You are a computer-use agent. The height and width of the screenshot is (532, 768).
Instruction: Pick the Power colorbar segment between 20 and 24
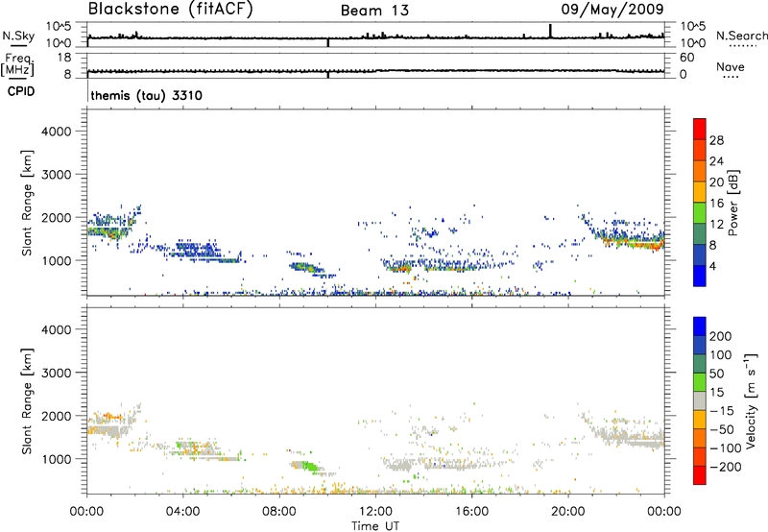700,171
